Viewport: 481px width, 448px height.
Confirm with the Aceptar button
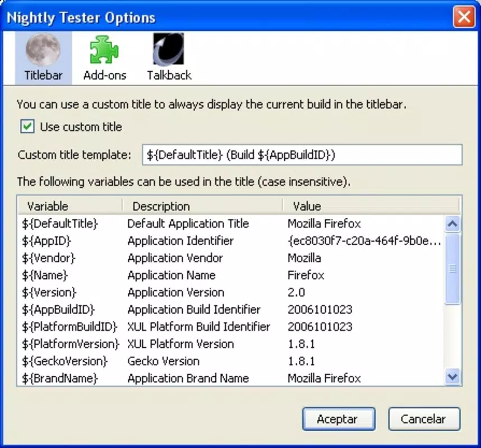(339, 419)
